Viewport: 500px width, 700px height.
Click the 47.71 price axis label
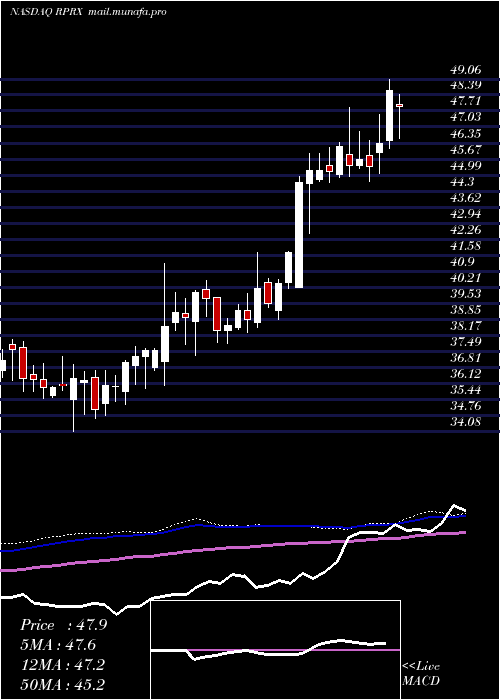pyautogui.click(x=466, y=101)
